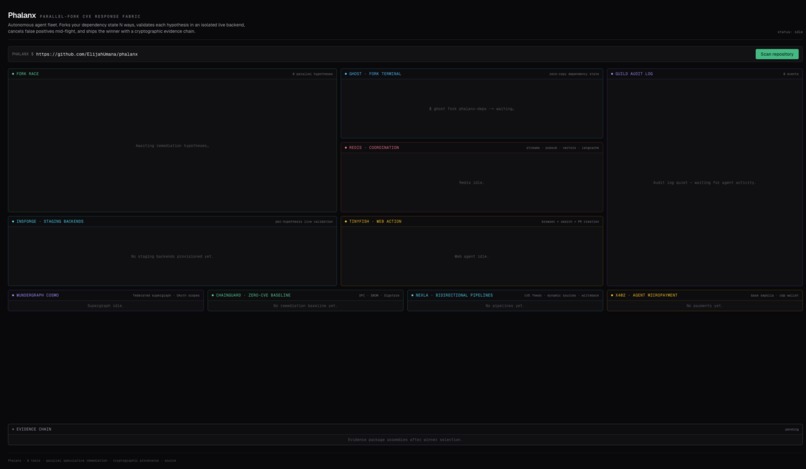Image resolution: width=806 pixels, height=469 pixels.
Task: Select the INSFORGE · STAGING BACKENDS heading
Action: pos(49,221)
